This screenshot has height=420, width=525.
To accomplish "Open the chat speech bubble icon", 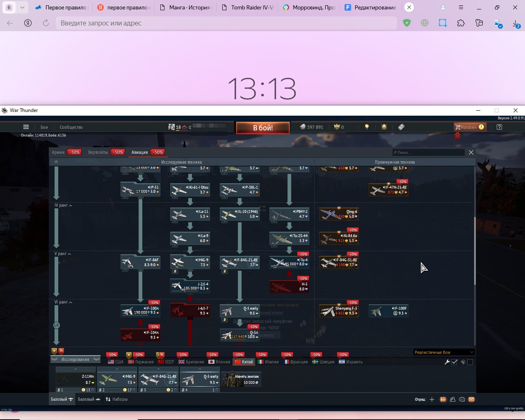I will click(x=462, y=399).
